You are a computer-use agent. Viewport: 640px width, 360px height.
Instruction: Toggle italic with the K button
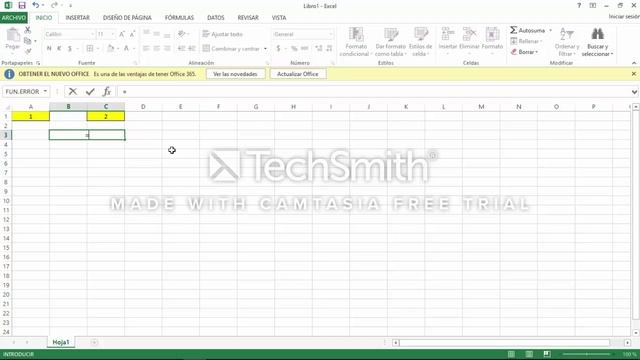[x=59, y=49]
